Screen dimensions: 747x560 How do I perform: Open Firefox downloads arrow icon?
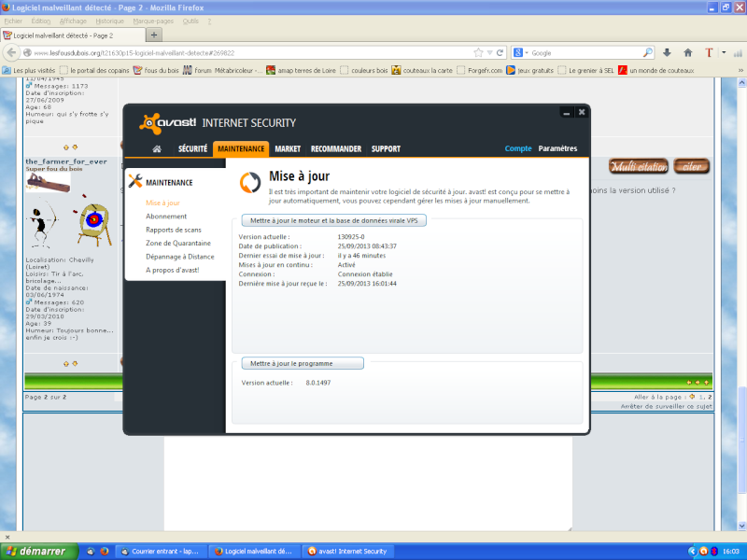click(x=667, y=53)
